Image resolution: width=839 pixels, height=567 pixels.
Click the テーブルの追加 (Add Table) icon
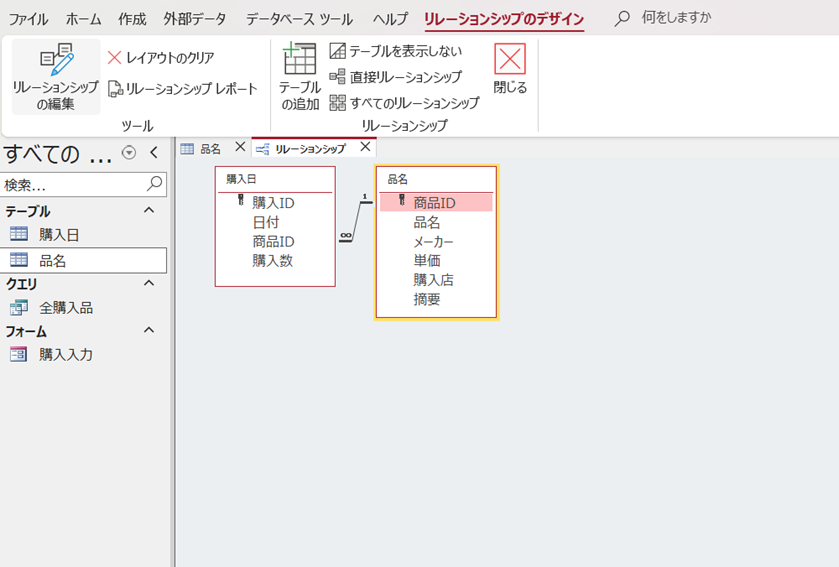tap(299, 62)
